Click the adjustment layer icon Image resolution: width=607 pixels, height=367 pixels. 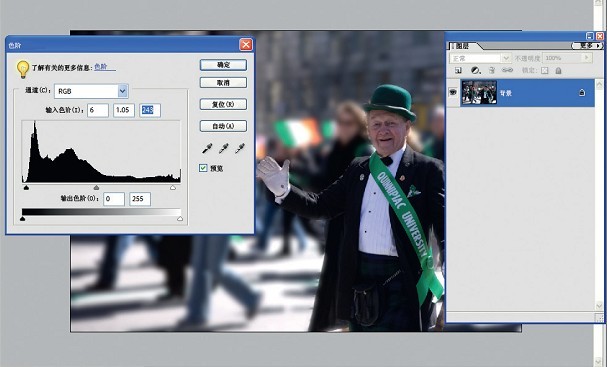coord(475,70)
